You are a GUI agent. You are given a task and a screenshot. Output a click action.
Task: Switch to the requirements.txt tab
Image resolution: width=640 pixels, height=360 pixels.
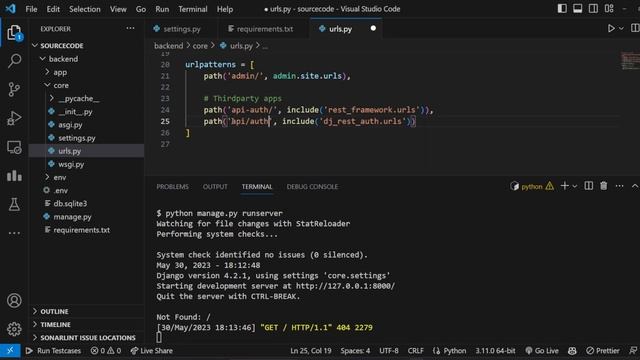coord(261,29)
